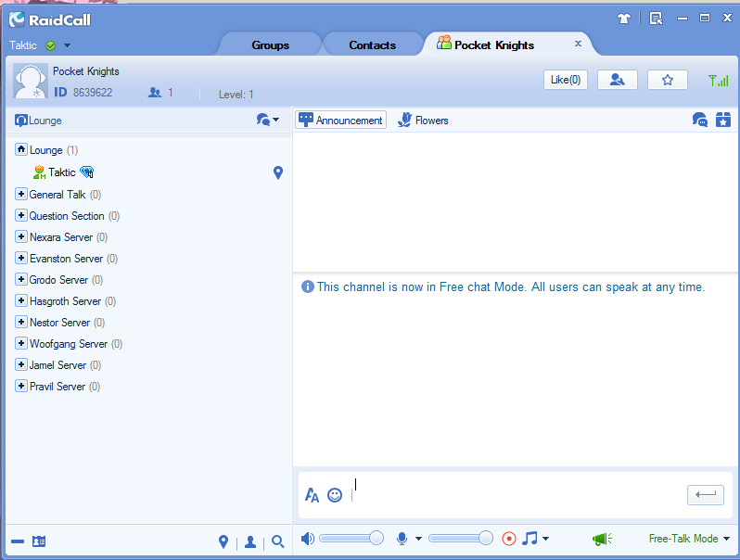Screen dimensions: 740x560
Task: Adjust the speaker volume slider
Action: 351,539
